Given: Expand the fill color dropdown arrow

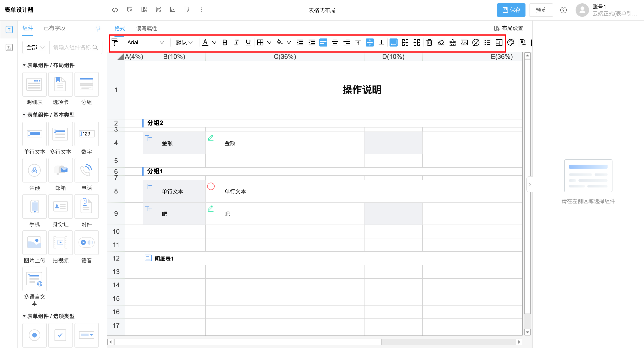Looking at the screenshot, I should 289,42.
